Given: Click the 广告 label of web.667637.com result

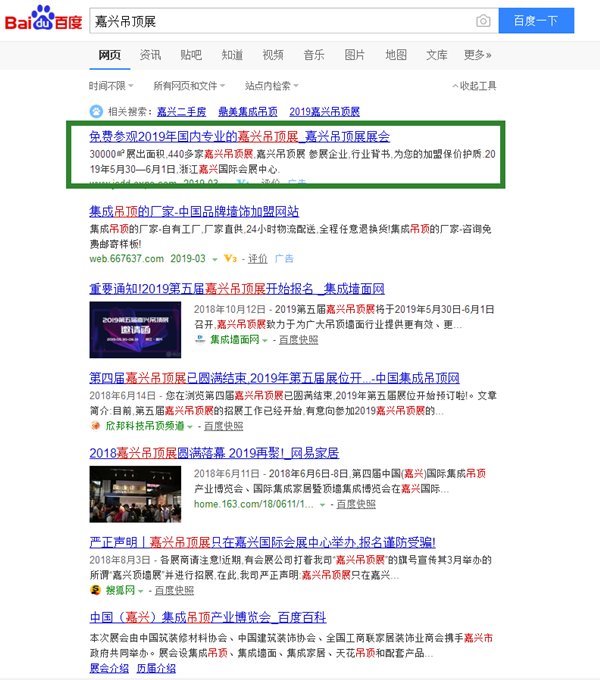Looking at the screenshot, I should pos(284,259).
